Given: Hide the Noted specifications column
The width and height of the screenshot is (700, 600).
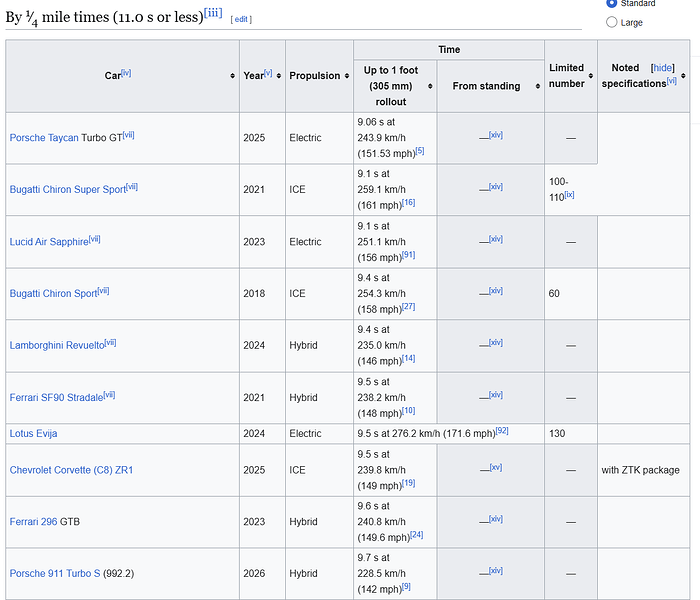Looking at the screenshot, I should pyautogui.click(x=662, y=68).
